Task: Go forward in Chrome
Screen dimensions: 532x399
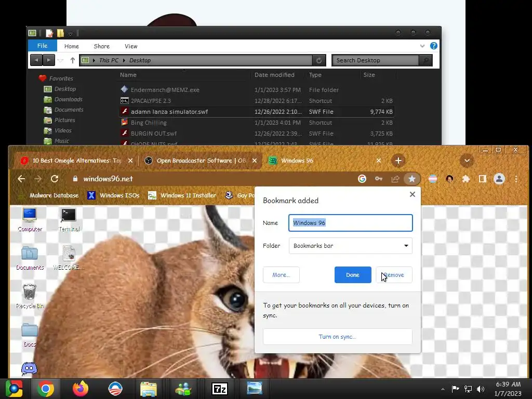Action: point(38,179)
